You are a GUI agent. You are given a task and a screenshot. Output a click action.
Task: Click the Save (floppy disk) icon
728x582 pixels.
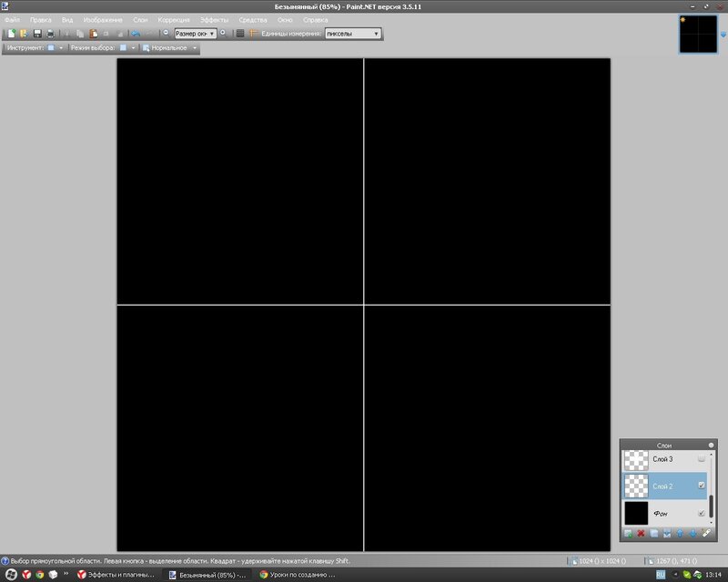[37, 34]
